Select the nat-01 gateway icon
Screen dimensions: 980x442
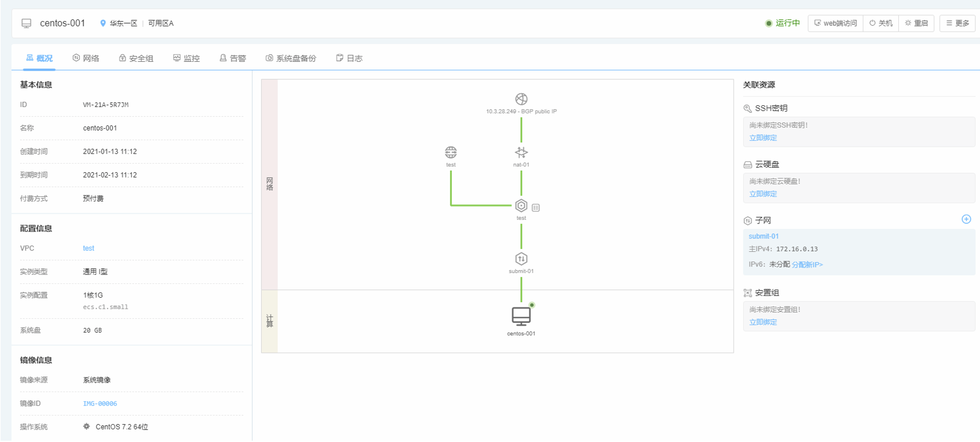coord(521,152)
